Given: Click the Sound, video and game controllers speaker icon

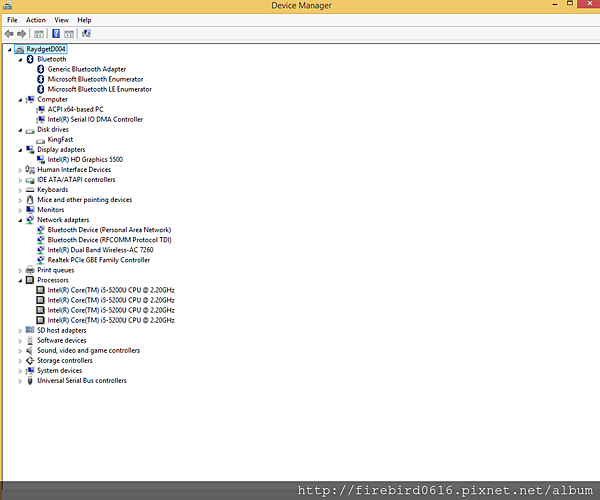Looking at the screenshot, I should coord(29,350).
